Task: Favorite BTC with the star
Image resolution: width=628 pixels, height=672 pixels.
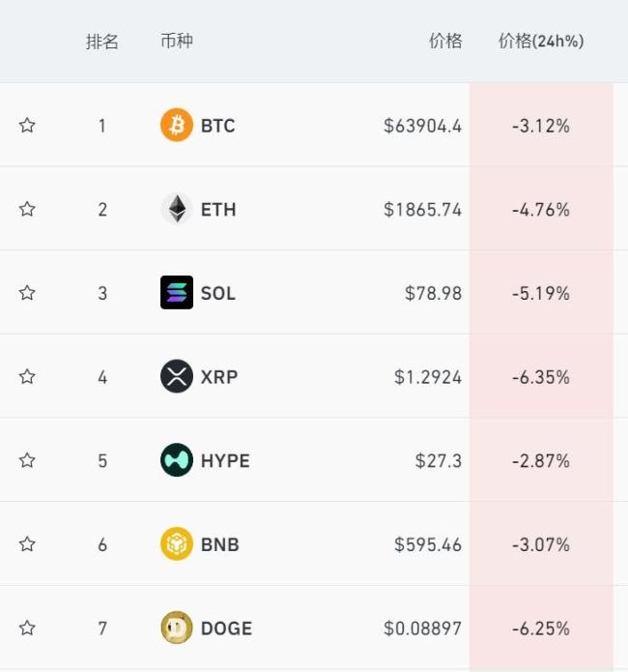Action: [x=27, y=126]
